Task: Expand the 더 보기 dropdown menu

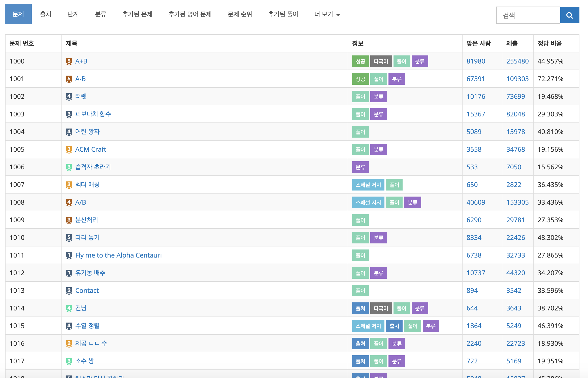Action: pos(327,14)
